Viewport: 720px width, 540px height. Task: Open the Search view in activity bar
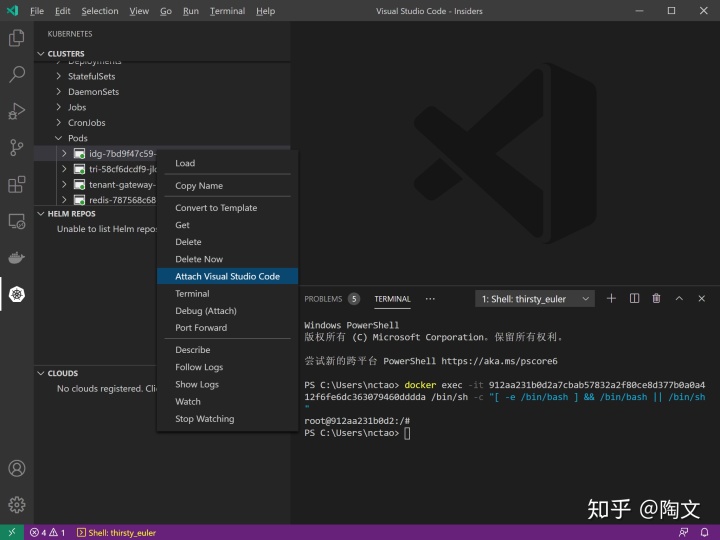click(17, 74)
